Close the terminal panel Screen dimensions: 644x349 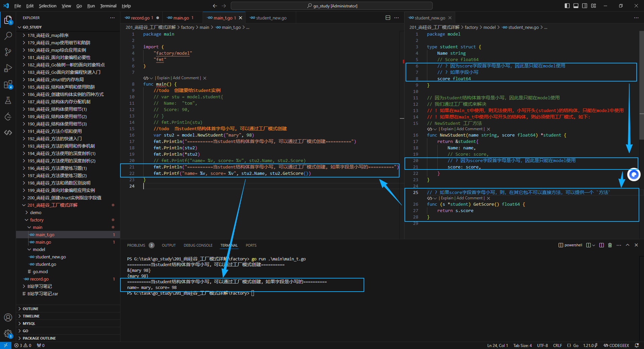point(636,245)
